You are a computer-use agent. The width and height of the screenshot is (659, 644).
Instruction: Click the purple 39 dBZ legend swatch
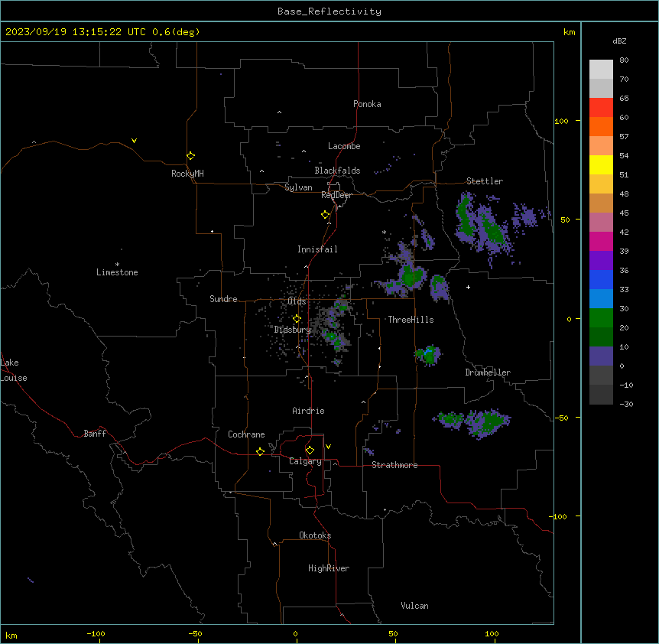point(601,260)
